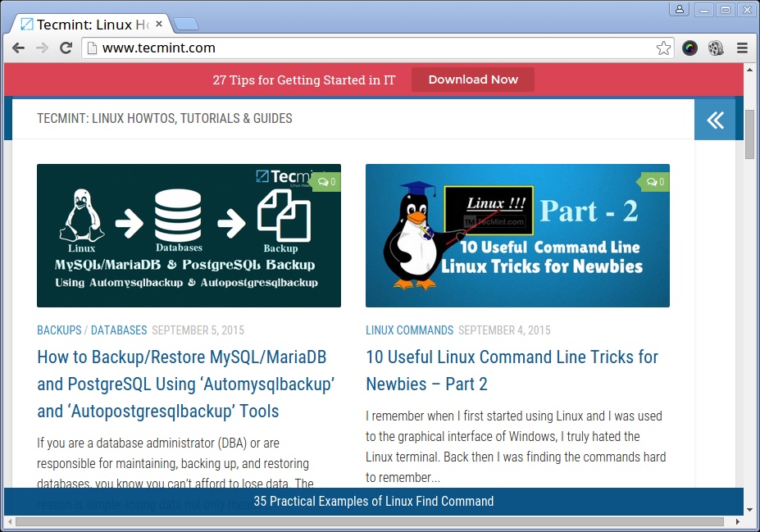The image size is (760, 532).
Task: Reload the page with refresh icon
Action: 66,48
